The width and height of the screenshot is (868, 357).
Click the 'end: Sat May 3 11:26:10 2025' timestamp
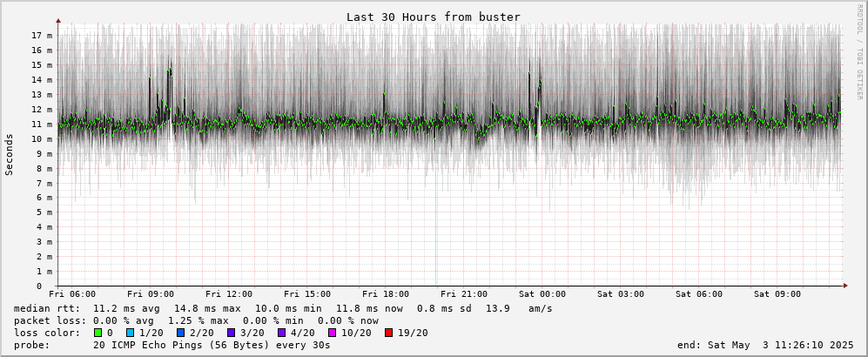(765, 346)
